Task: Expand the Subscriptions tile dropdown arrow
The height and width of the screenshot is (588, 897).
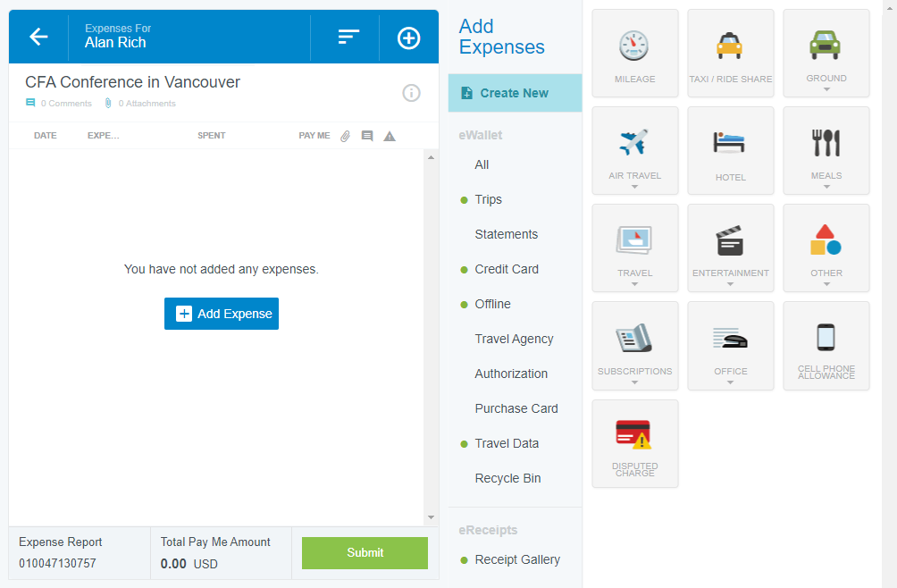Action: click(634, 382)
